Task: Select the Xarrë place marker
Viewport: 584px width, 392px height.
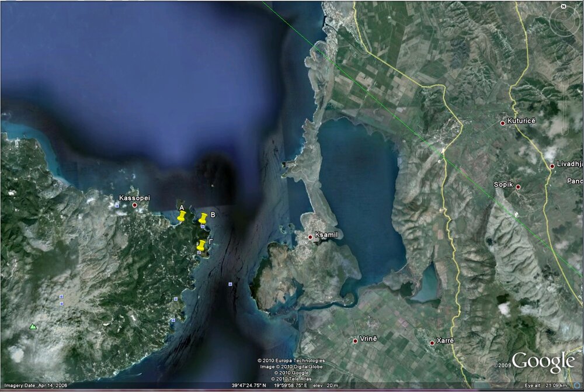Action: click(x=432, y=343)
